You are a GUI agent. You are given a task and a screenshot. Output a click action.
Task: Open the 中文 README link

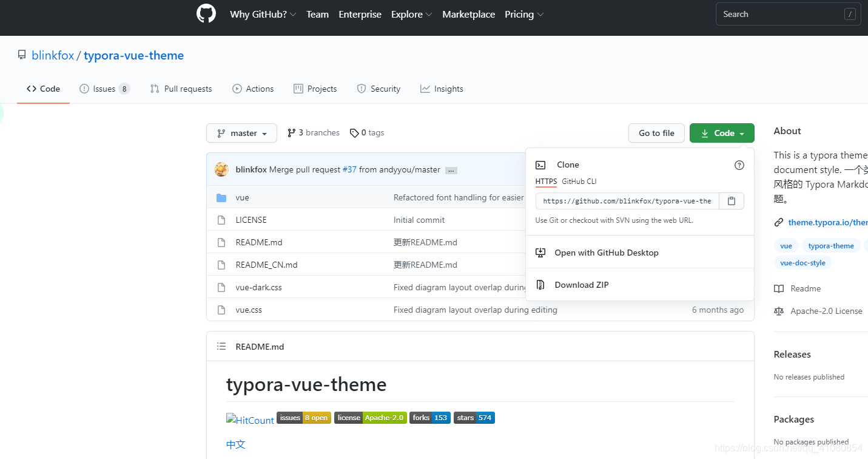pos(236,444)
